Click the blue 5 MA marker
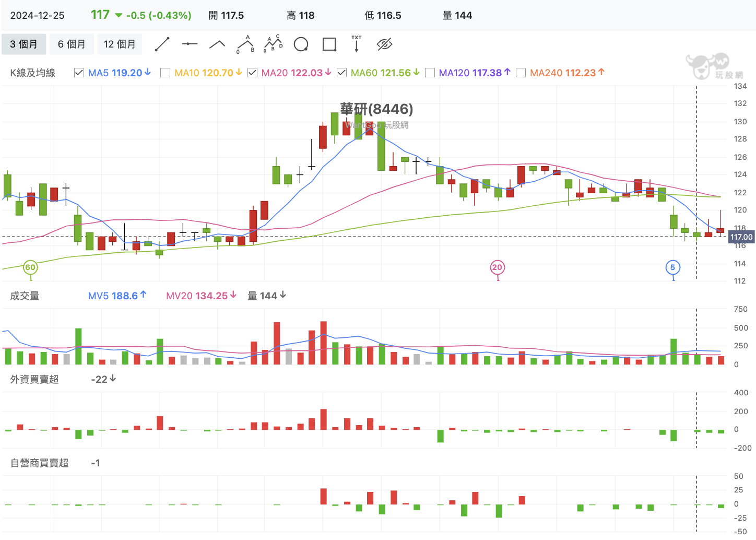Viewport: 756px width, 540px height. [673, 267]
